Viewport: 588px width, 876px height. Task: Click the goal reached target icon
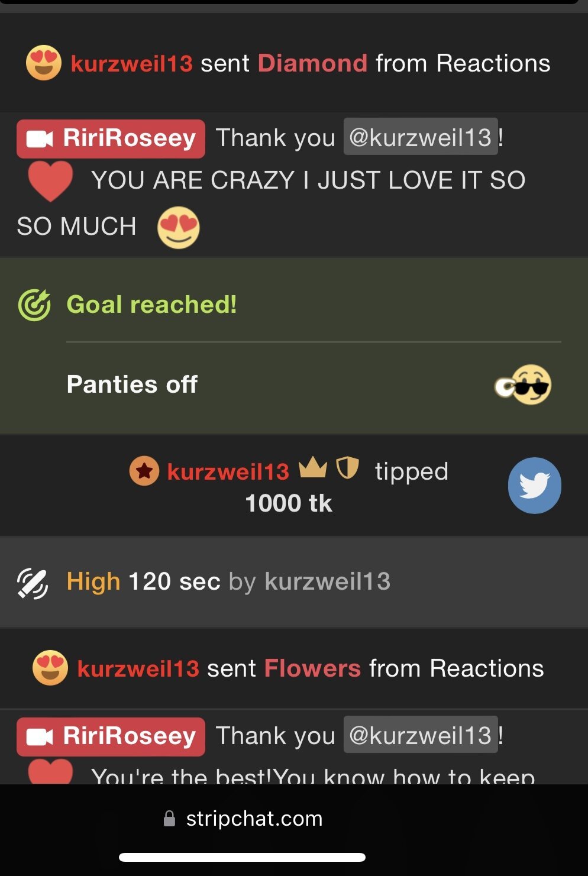34,305
